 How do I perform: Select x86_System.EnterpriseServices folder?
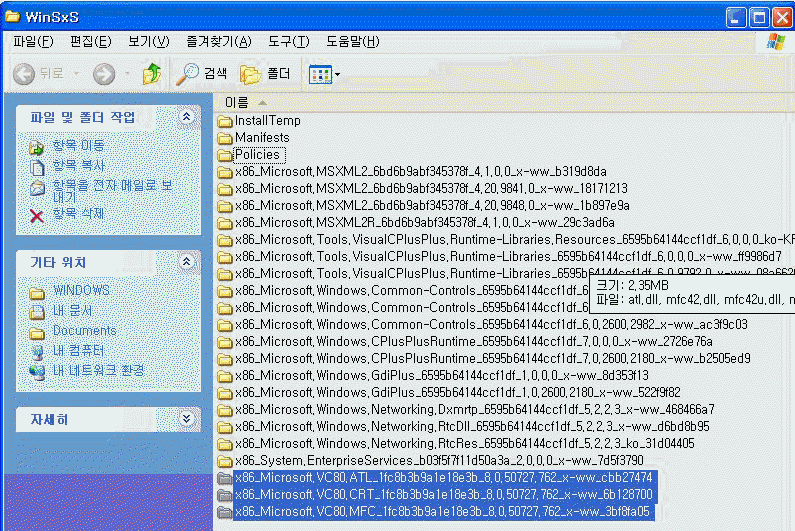[439, 461]
